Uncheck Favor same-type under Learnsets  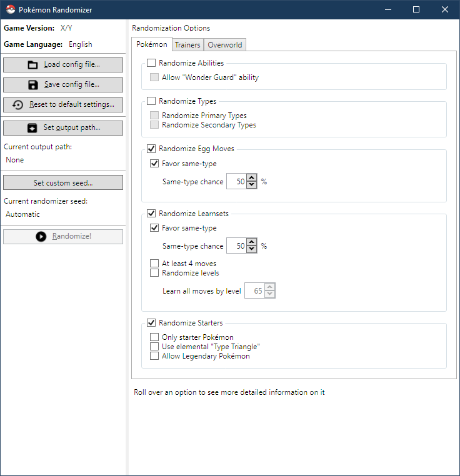154,227
